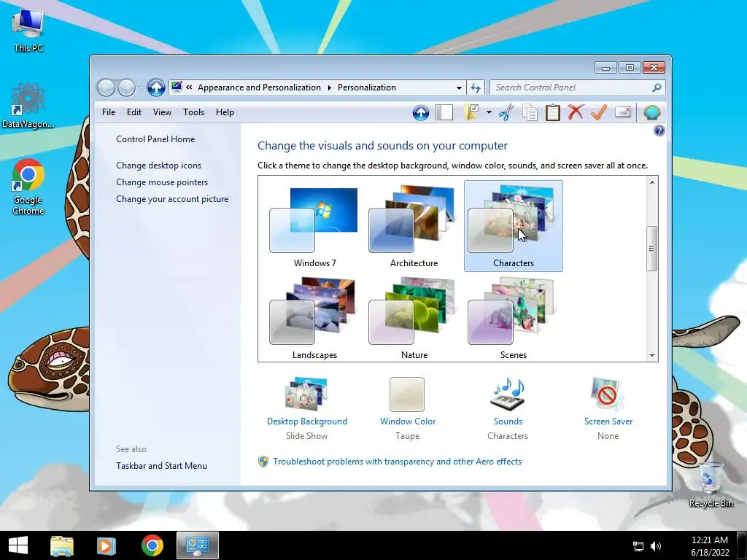Click the volume speaker tray icon
Screen dimensions: 747x560
click(x=656, y=546)
